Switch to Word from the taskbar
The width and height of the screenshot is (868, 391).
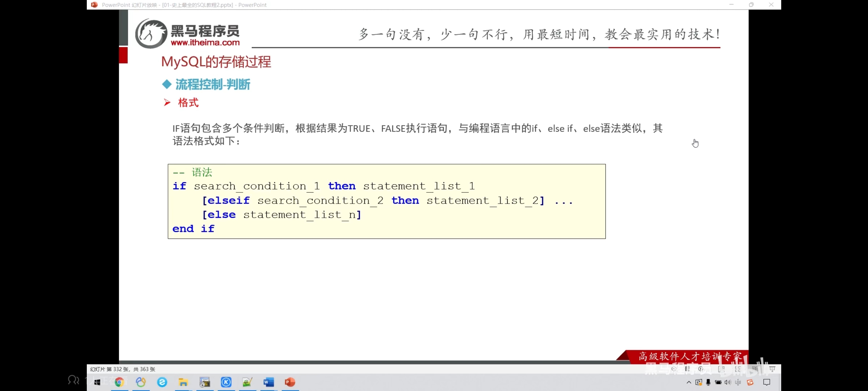pos(268,382)
